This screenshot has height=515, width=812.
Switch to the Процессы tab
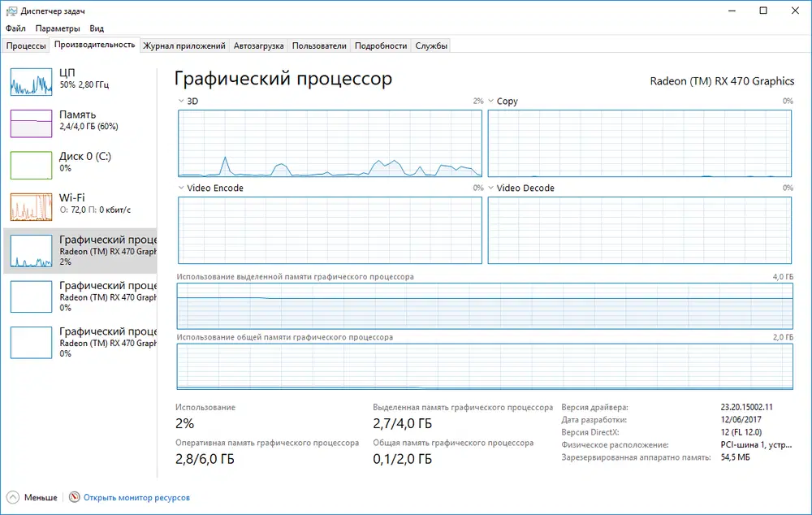click(x=26, y=45)
